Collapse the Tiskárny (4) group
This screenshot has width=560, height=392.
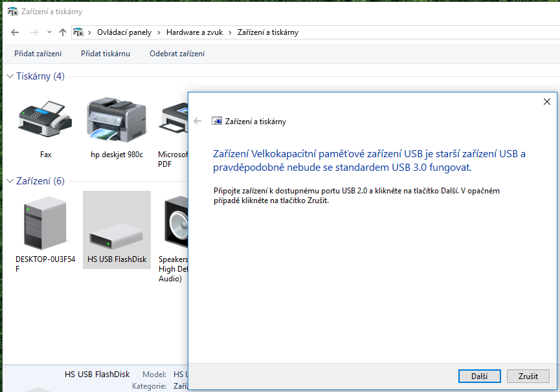(x=10, y=76)
